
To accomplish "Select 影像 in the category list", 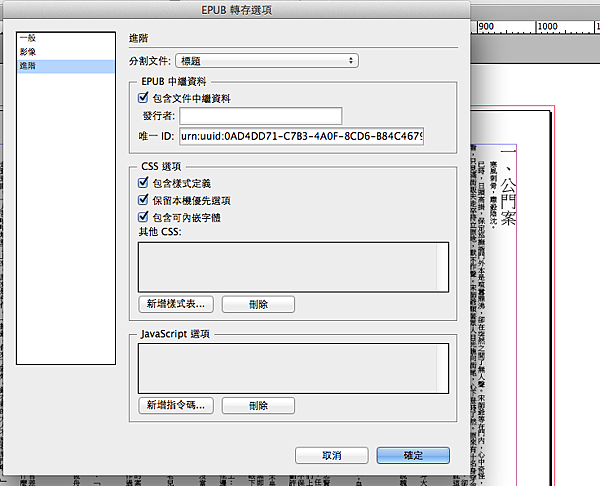I will pyautogui.click(x=65, y=52).
